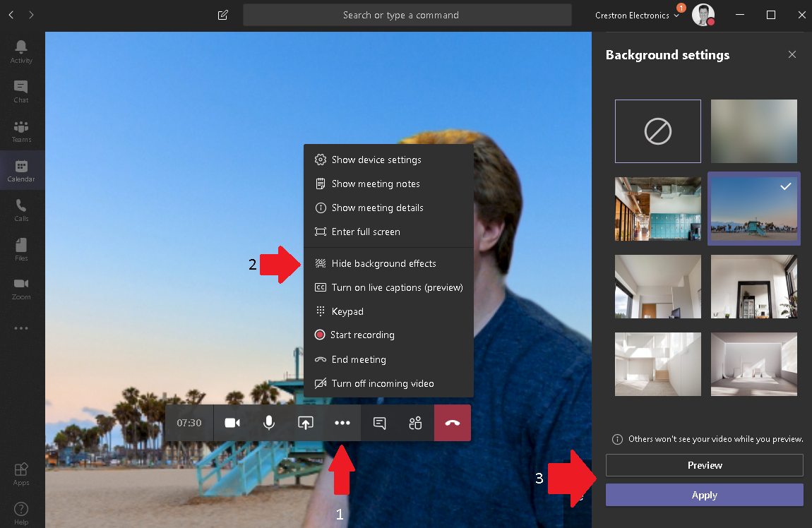Open Files from the left sidebar
812x528 pixels.
point(21,248)
